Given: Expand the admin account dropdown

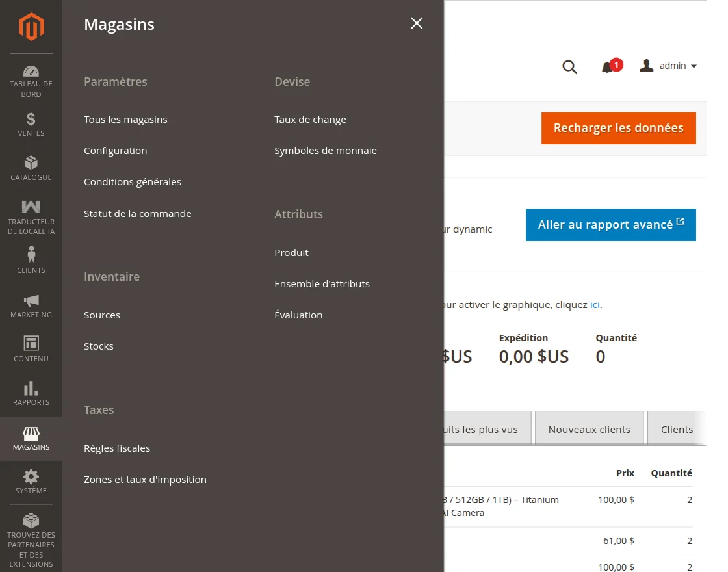Looking at the screenshot, I should click(x=668, y=66).
